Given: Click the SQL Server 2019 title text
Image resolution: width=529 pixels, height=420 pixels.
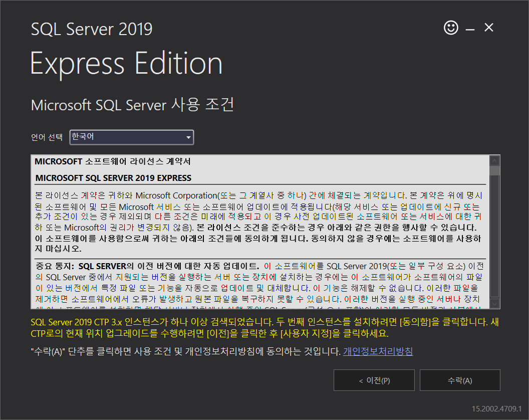Looking at the screenshot, I should (x=92, y=29).
